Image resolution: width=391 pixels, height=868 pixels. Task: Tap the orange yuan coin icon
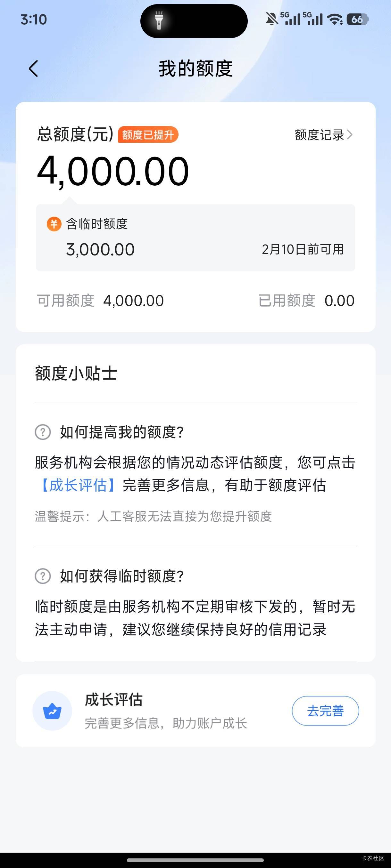[54, 224]
